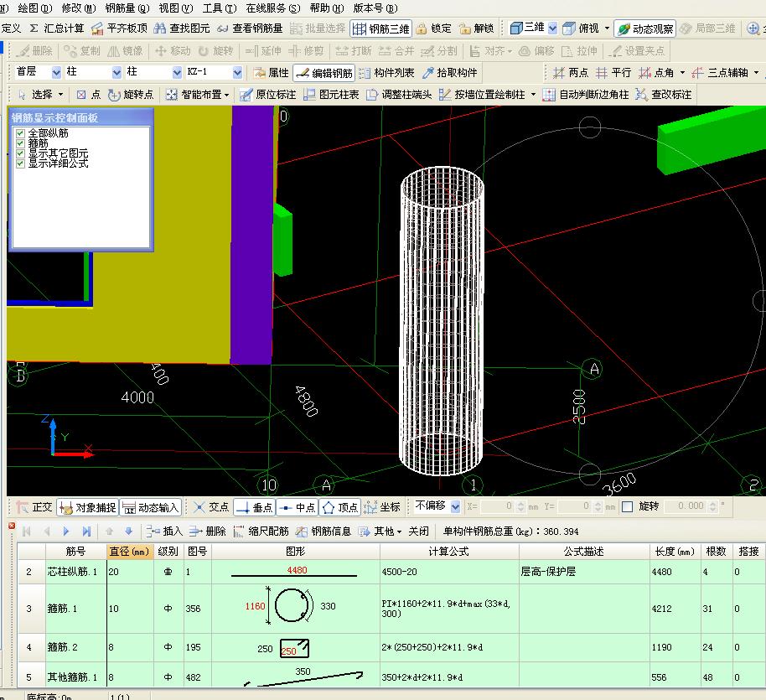This screenshot has width=766, height=700.
Task: Expand the 三维 view dropdown arrow
Action: (x=552, y=29)
